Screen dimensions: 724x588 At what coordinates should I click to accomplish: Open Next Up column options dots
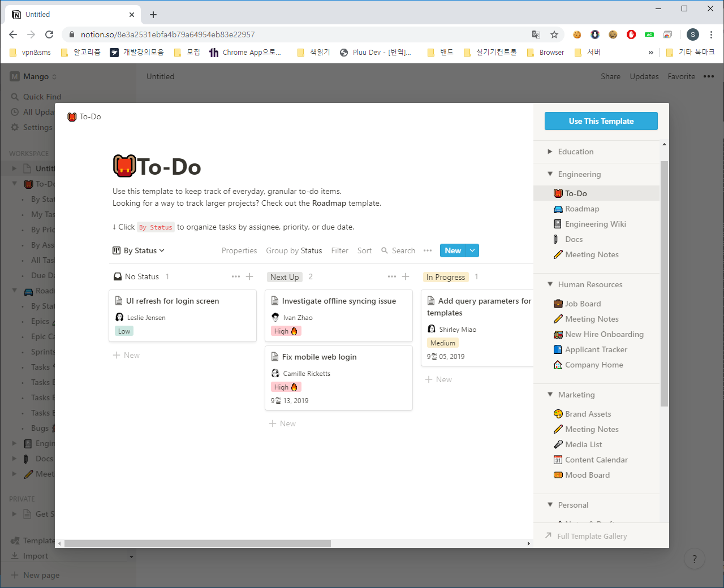[x=392, y=276]
